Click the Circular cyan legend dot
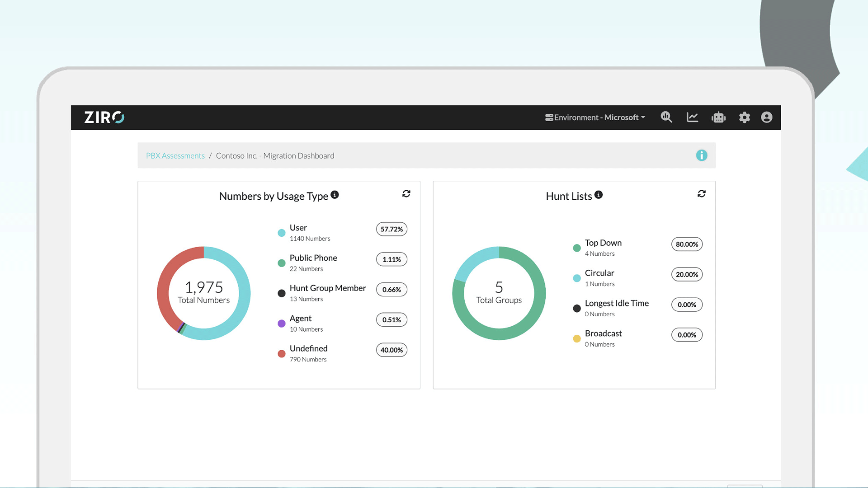This screenshot has height=488, width=868. (577, 278)
